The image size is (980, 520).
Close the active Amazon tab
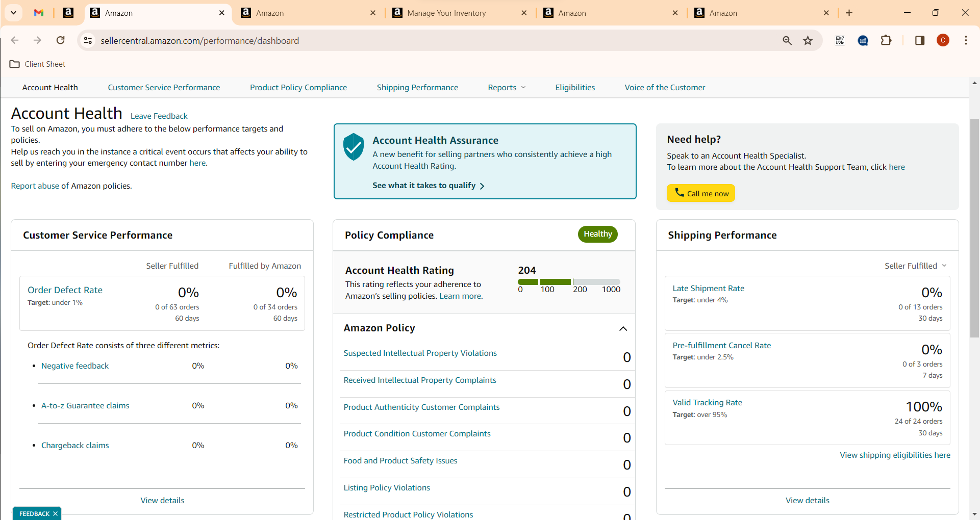pos(221,13)
